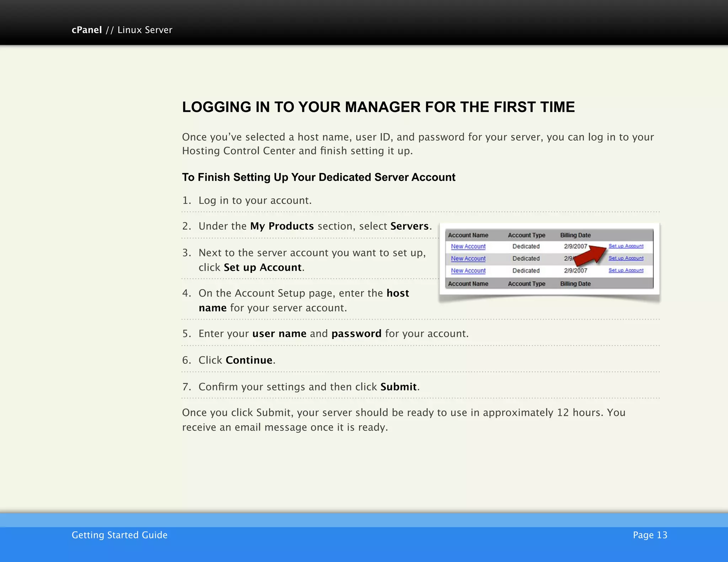Screen dimensions: 728x562
Task: Click the Logging In To Your Manager heading
Action: 378,107
